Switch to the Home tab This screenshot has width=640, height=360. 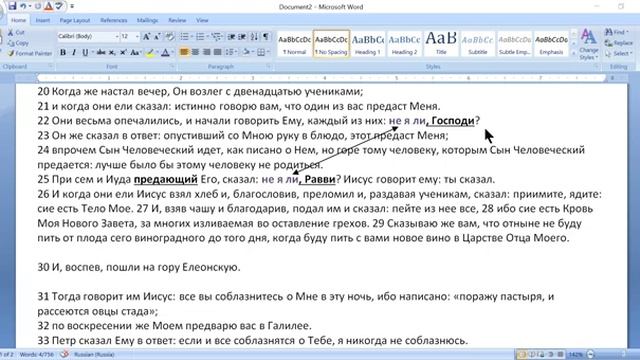click(18, 20)
